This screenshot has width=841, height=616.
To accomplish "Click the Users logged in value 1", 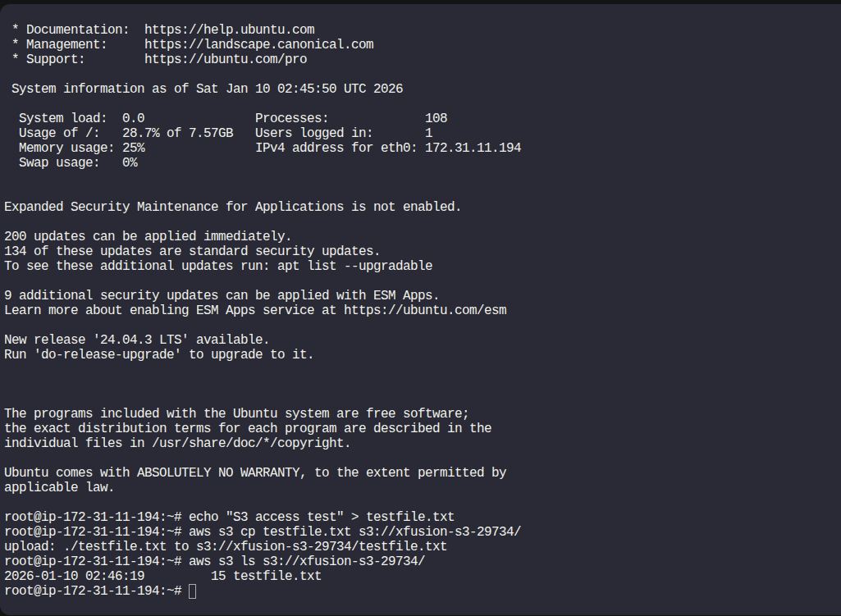I will click(428, 133).
